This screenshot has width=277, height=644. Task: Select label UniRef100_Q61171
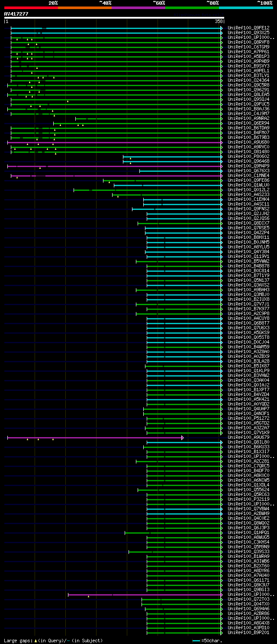pyautogui.click(x=248, y=580)
